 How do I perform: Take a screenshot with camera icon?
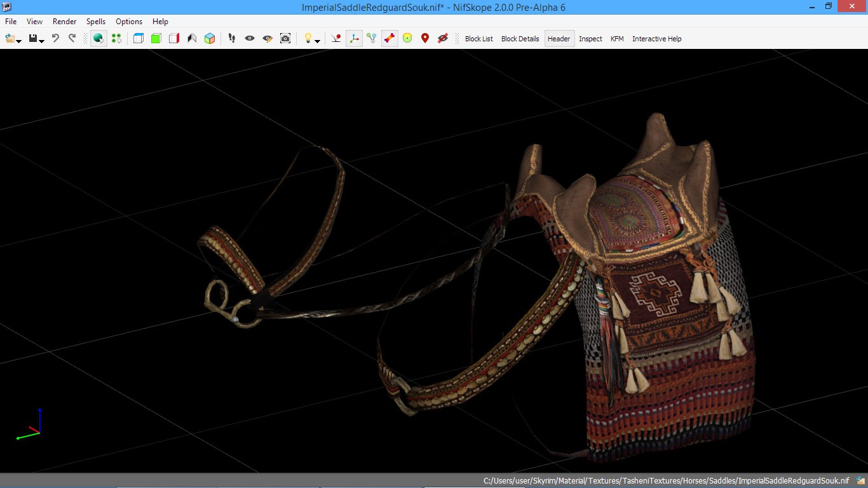pos(285,39)
